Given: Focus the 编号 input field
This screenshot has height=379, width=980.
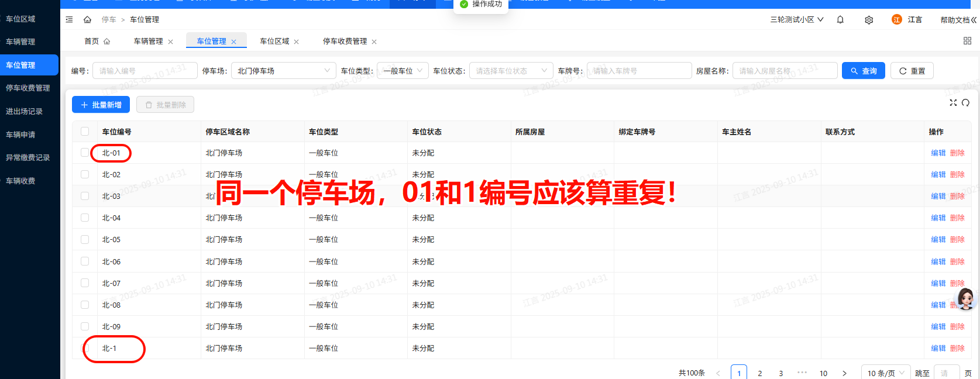Looking at the screenshot, I should click(x=145, y=71).
